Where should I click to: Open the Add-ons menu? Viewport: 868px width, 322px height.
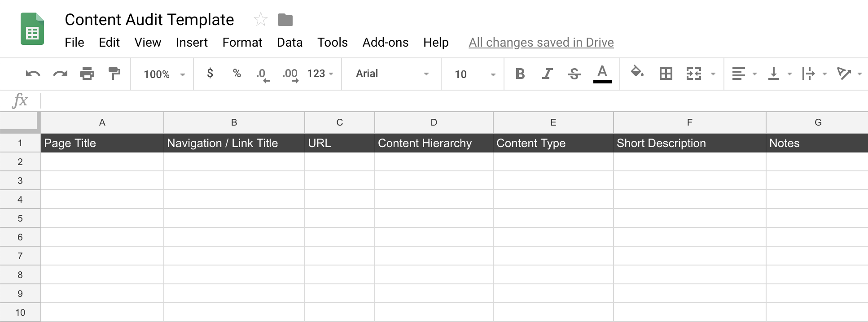click(x=385, y=43)
